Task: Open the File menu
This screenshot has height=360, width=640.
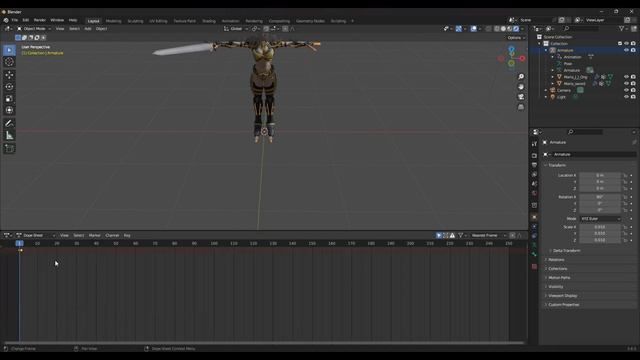Action: [15, 20]
